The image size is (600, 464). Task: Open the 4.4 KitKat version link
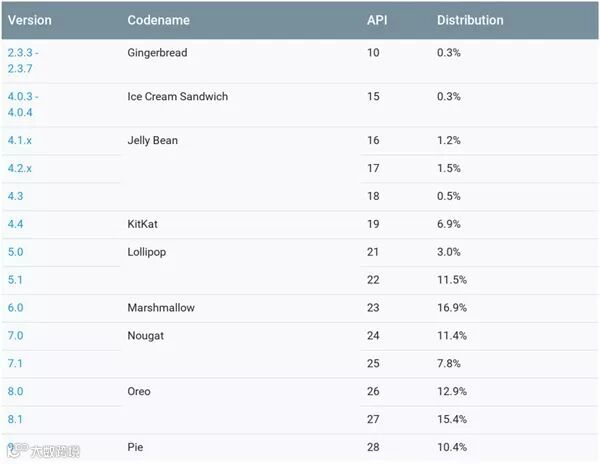15,225
